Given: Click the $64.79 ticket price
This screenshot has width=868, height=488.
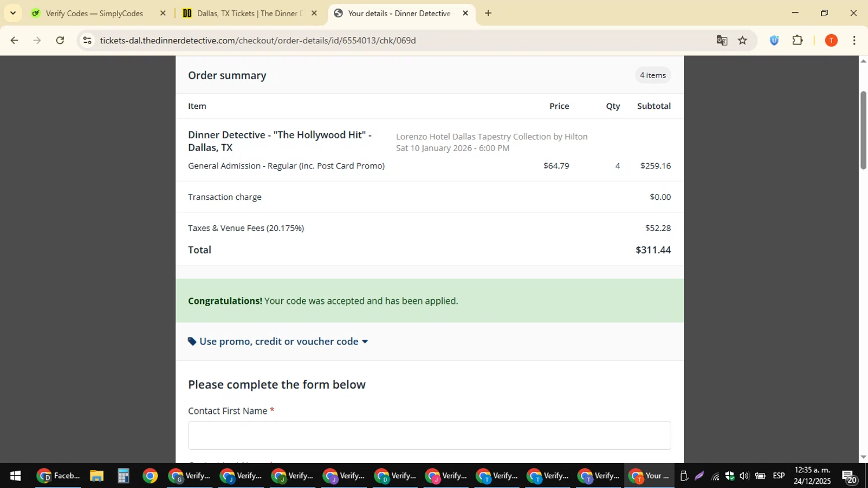Looking at the screenshot, I should (556, 166).
